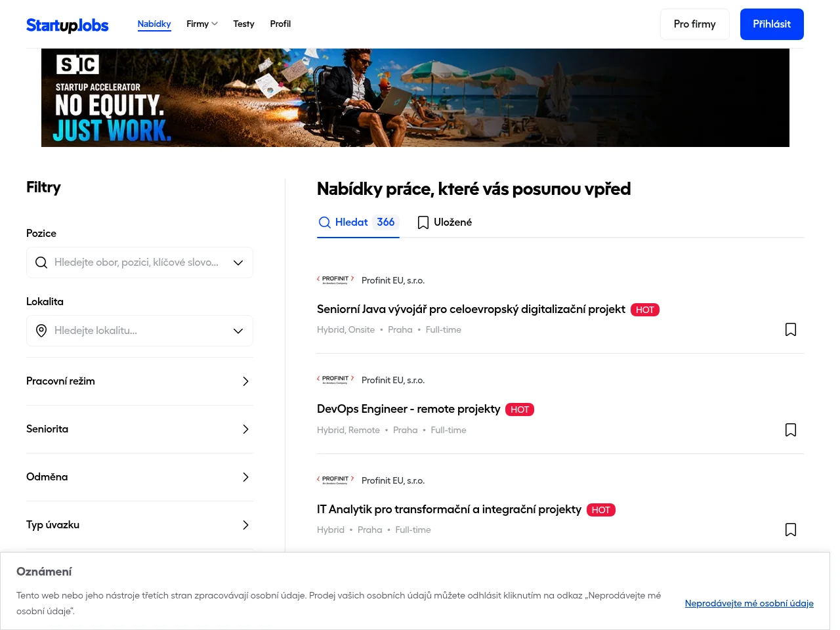Click the HOT badge on IT Analytik job
This screenshot has height=630, width=840.
tap(601, 510)
